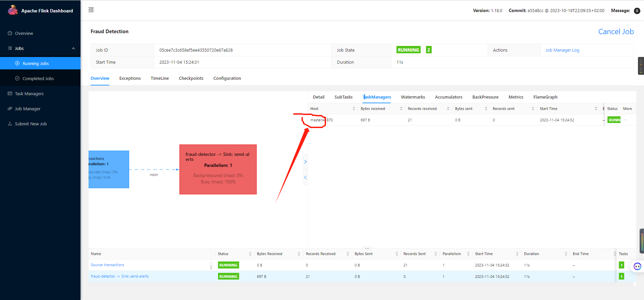
Task: Open the TaskManagers tab
Action: coord(377,97)
